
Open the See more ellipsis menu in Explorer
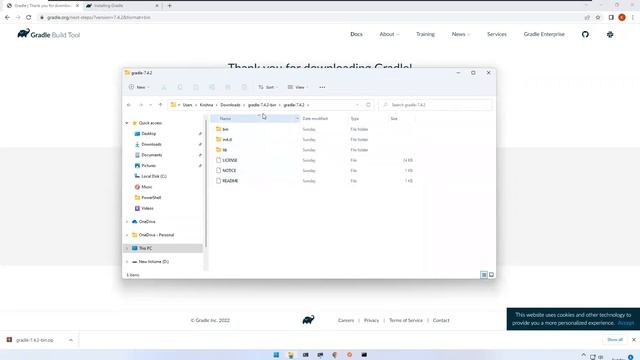coord(322,87)
